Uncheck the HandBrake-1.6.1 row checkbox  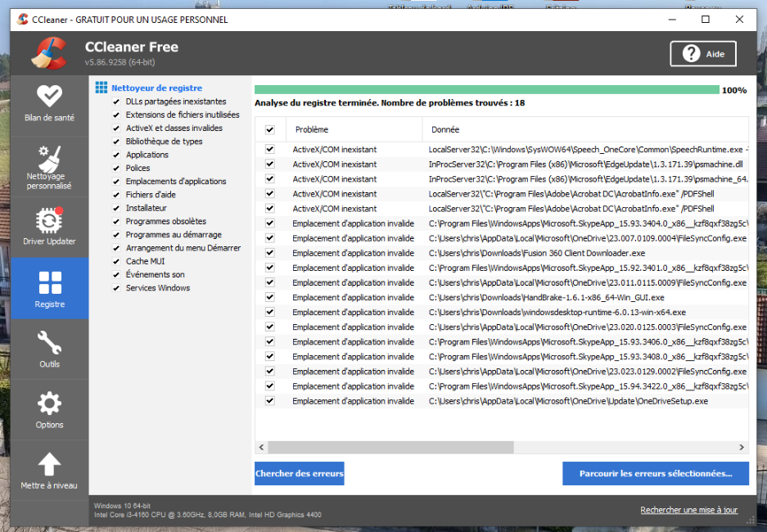pyautogui.click(x=270, y=297)
